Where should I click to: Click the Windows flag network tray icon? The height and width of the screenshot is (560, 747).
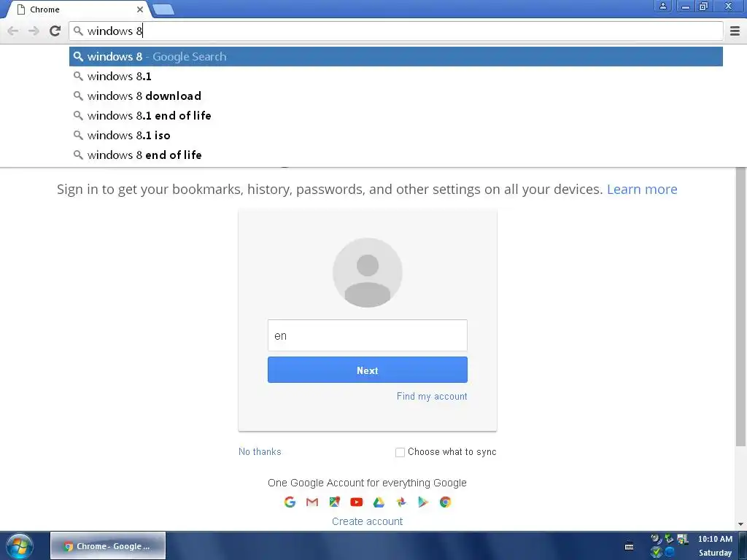[x=683, y=539]
